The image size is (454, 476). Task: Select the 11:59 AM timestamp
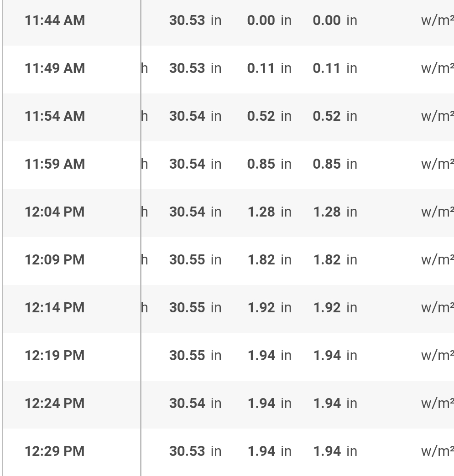55,164
